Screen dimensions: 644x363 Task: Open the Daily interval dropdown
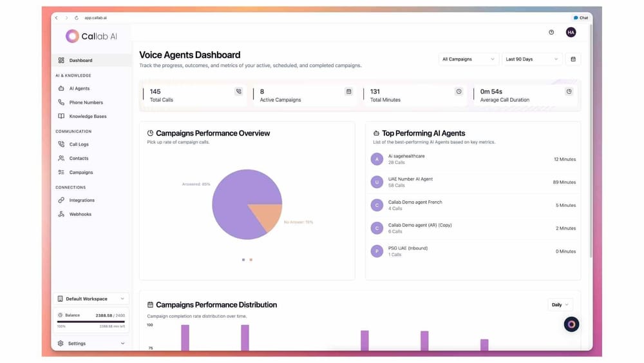click(560, 304)
